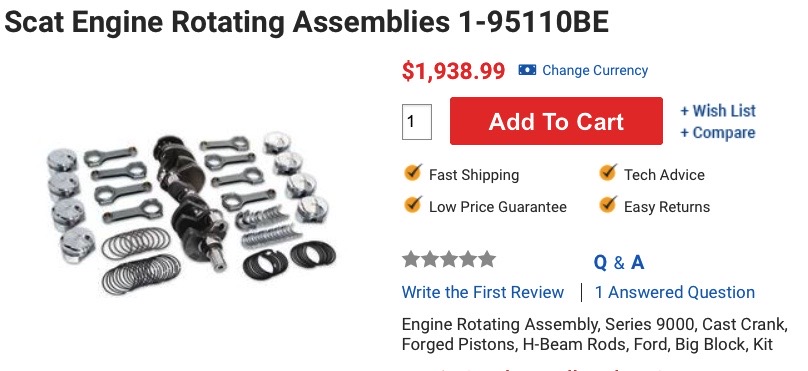This screenshot has width=808, height=371.
Task: Click the $1,938.99 price text
Action: 453,71
